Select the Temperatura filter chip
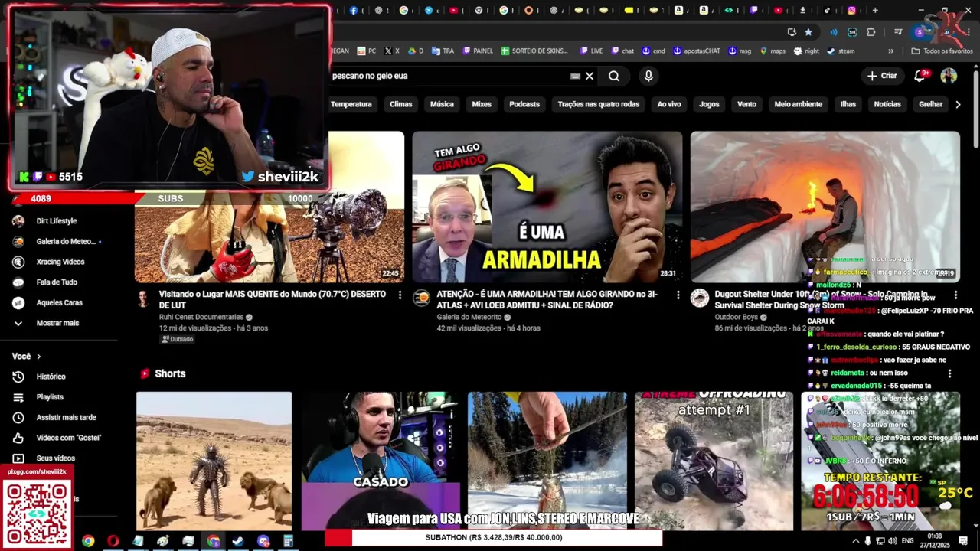Image resolution: width=980 pixels, height=551 pixels. tap(351, 104)
